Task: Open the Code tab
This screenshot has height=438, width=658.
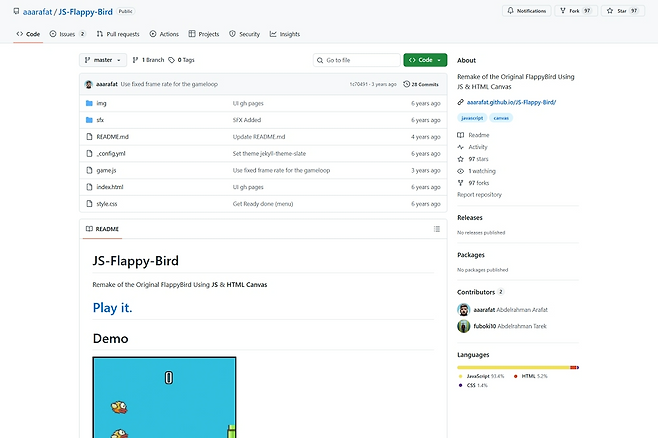Action: tap(28, 34)
